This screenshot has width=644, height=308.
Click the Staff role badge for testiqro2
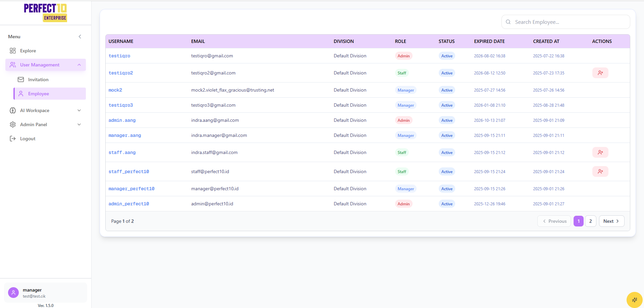(x=402, y=73)
